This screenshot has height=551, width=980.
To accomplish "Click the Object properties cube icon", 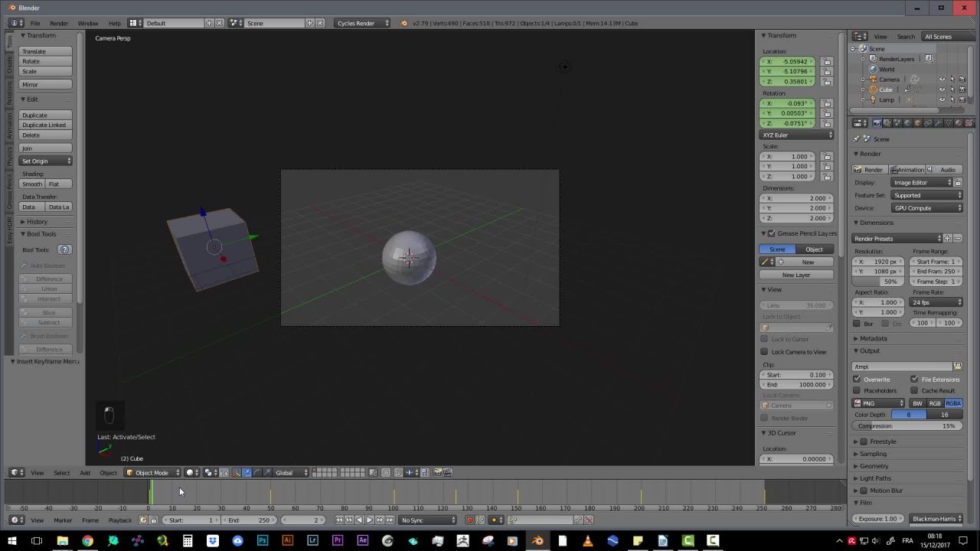I will tap(917, 122).
